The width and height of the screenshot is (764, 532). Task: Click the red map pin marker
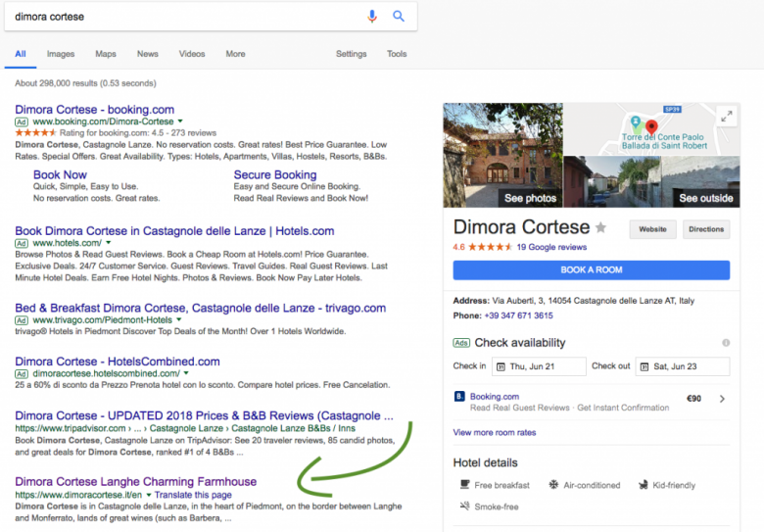pos(651,128)
